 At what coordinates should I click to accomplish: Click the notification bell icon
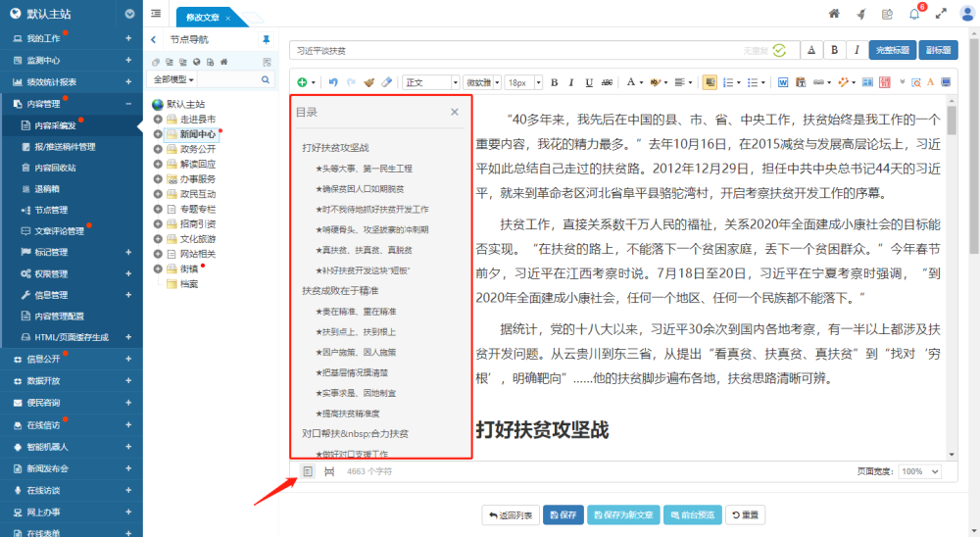[x=913, y=14]
